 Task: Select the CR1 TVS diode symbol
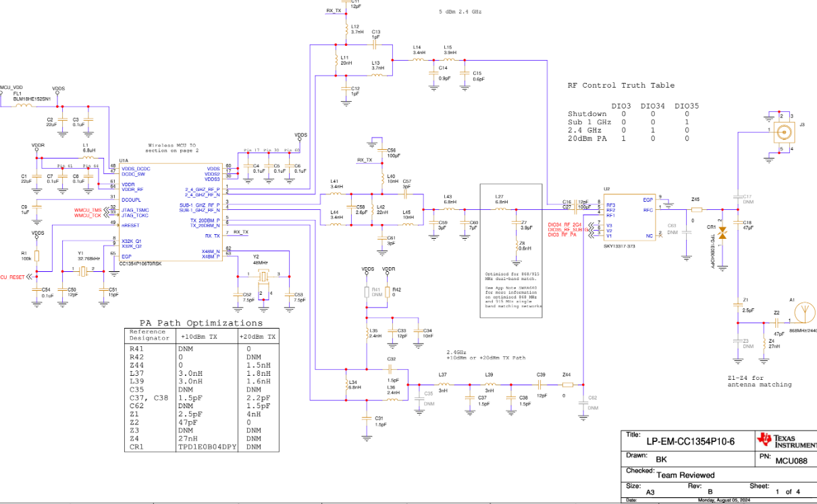[x=722, y=234]
